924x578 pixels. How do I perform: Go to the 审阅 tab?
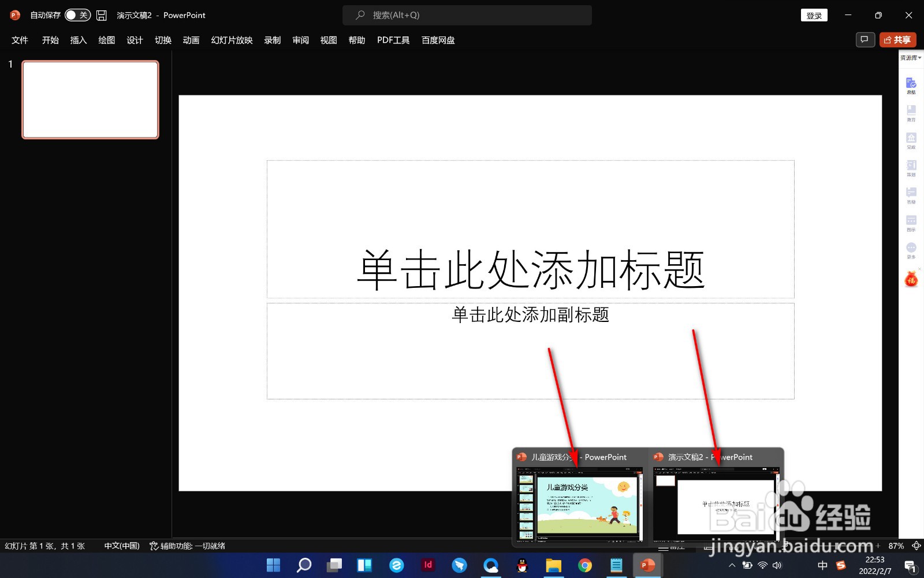point(300,40)
